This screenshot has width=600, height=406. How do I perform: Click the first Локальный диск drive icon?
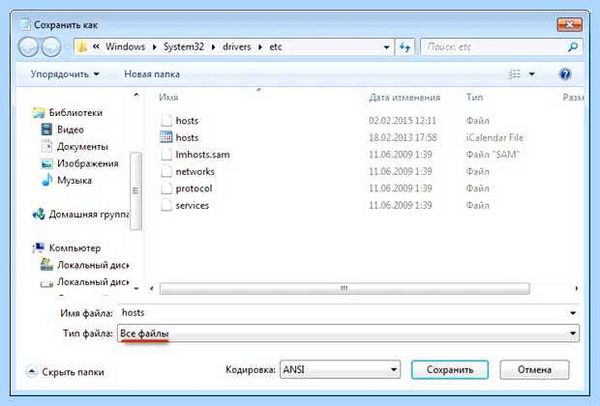click(x=46, y=265)
